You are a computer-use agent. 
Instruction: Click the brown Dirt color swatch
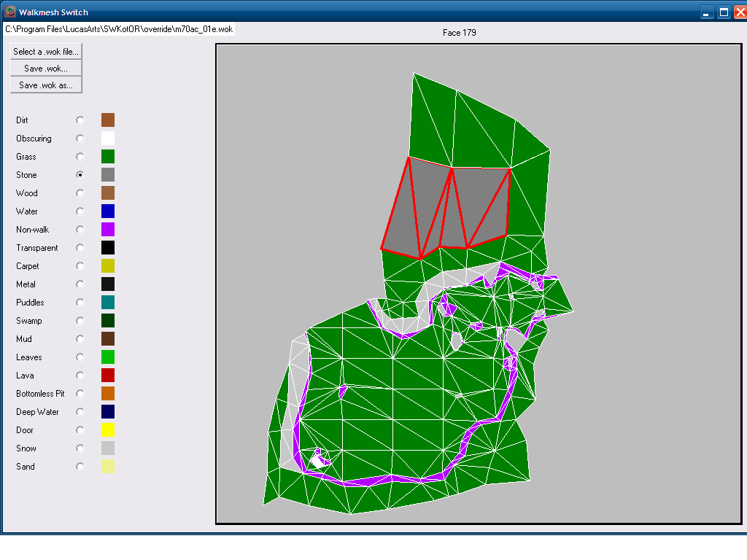(x=108, y=120)
